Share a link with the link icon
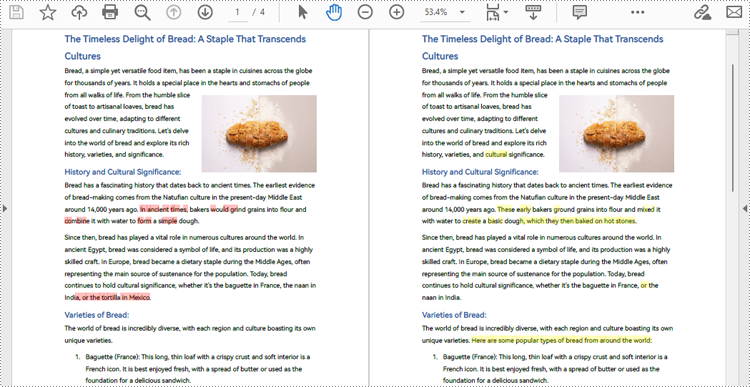Image resolution: width=750 pixels, height=387 pixels. 702,12
